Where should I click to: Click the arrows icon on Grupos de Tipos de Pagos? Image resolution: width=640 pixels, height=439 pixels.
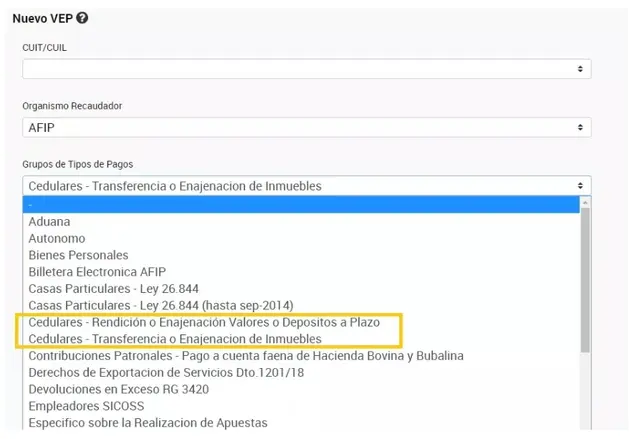pyautogui.click(x=580, y=186)
